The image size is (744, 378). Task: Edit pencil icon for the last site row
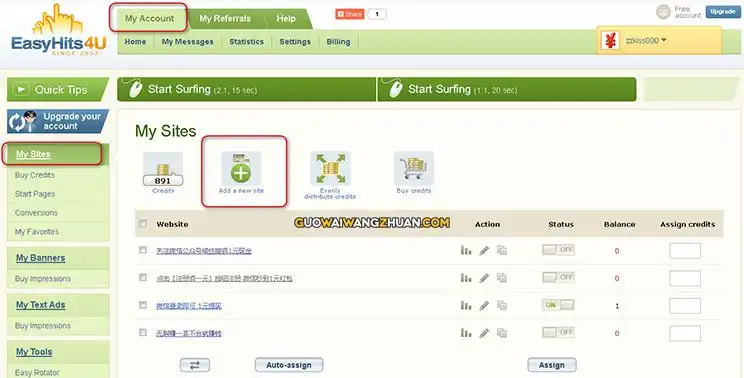click(484, 333)
